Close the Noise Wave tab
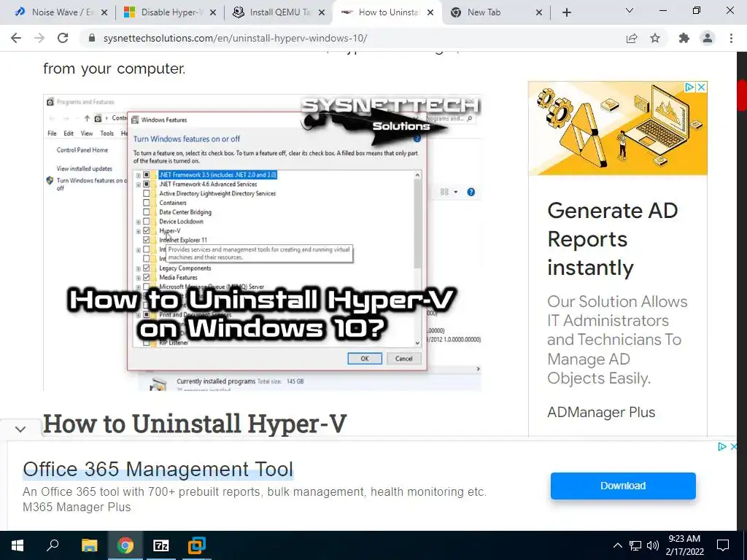Screen dimensions: 747x560 coord(104,13)
